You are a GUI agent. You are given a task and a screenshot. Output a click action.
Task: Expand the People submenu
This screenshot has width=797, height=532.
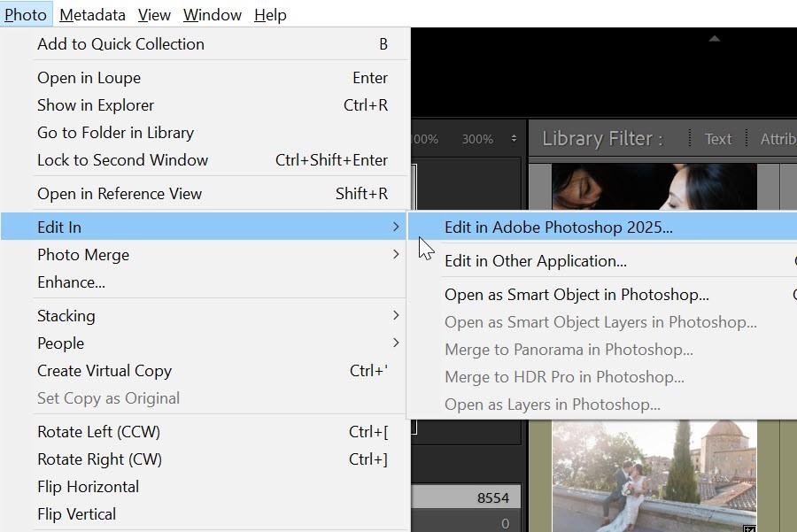(177, 343)
